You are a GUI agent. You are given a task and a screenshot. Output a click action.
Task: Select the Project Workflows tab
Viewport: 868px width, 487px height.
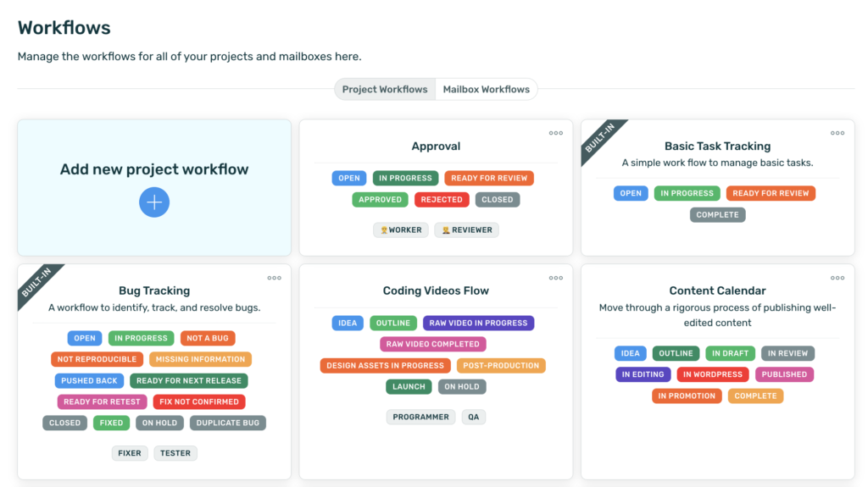point(385,89)
